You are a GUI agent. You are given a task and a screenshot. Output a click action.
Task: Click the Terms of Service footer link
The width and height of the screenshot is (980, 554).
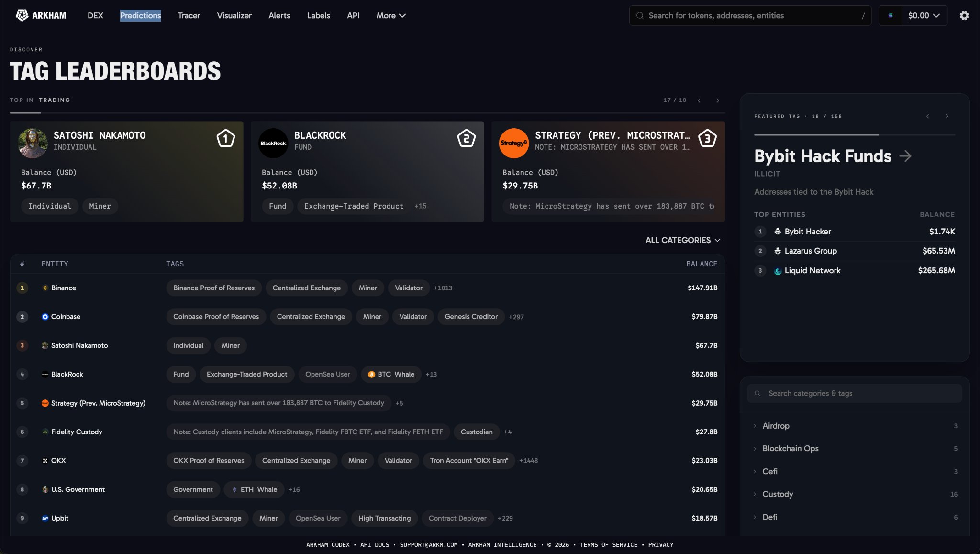pos(608,545)
